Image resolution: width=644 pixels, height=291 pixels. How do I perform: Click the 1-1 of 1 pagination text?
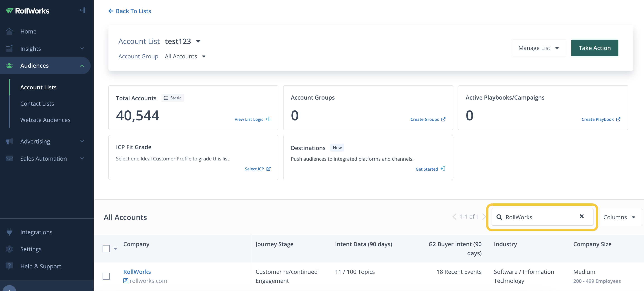coord(469,217)
